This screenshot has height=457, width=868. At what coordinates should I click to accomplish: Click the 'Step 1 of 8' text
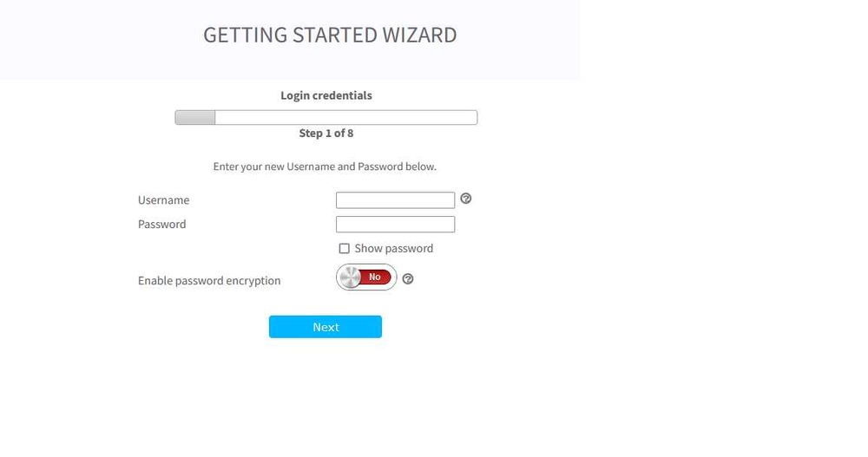326,134
